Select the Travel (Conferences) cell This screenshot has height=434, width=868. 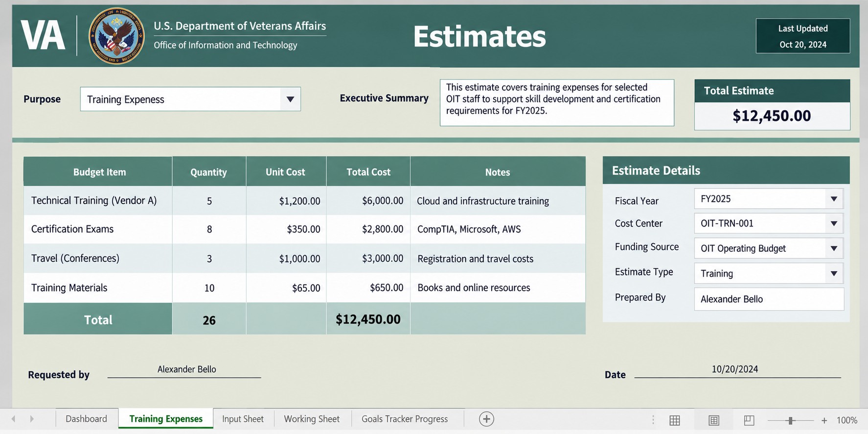click(x=98, y=258)
